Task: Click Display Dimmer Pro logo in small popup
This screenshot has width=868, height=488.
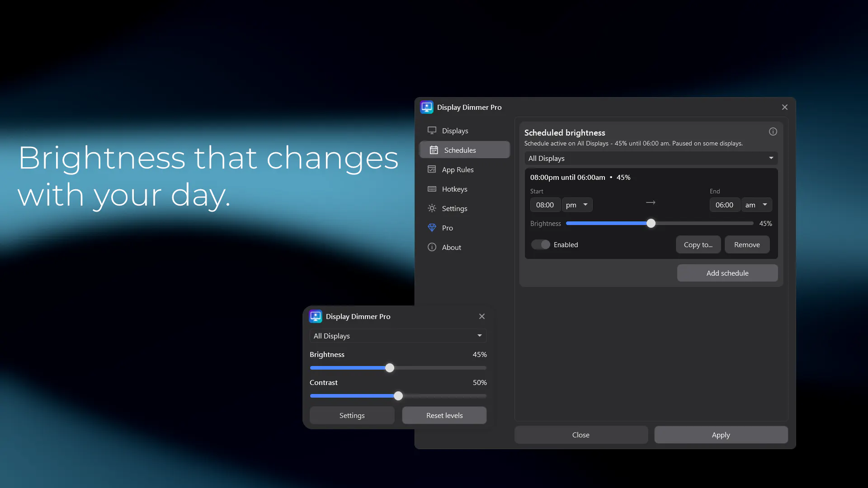Action: 316,316
